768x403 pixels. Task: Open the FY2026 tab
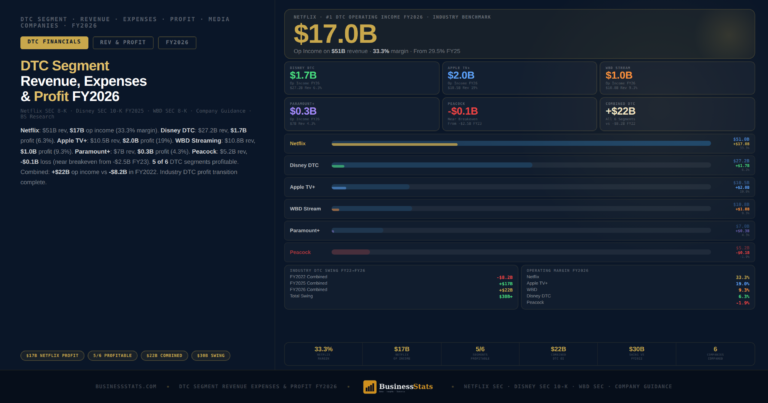pyautogui.click(x=177, y=43)
